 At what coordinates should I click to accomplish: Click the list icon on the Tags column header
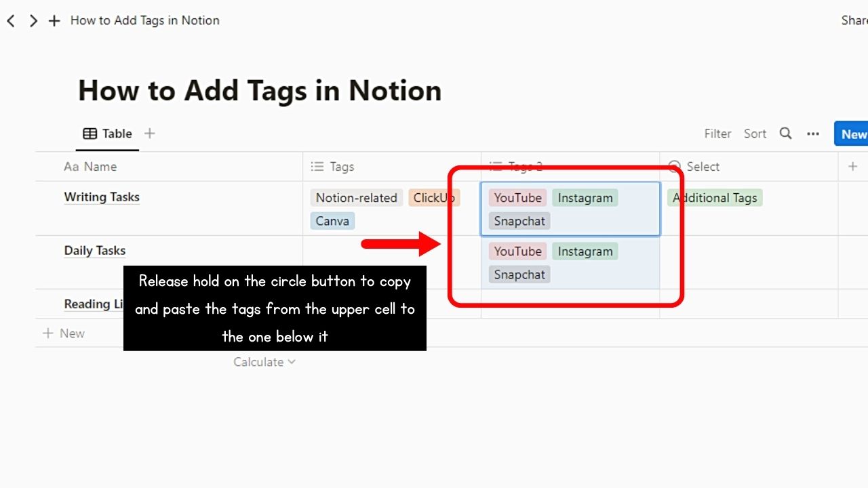pos(317,166)
